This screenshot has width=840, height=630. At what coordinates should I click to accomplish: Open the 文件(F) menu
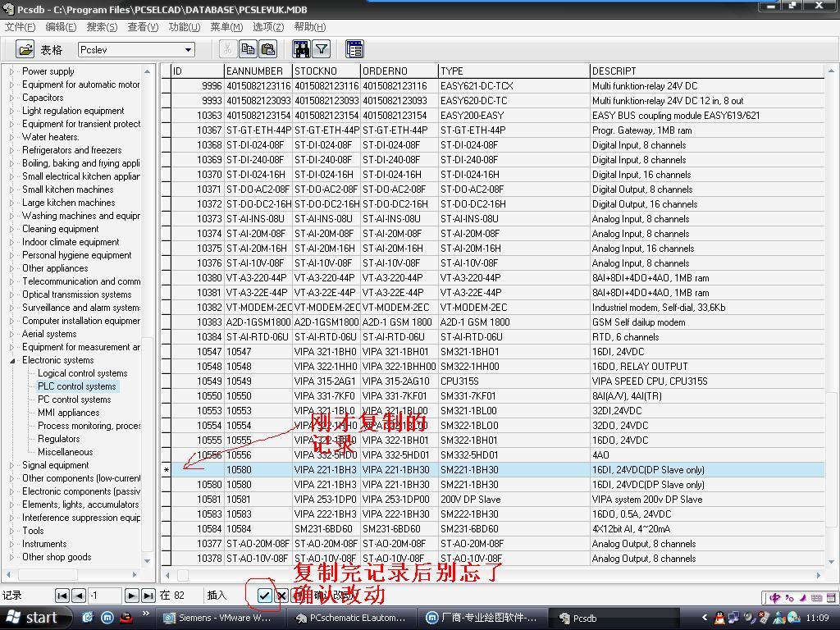pos(20,27)
